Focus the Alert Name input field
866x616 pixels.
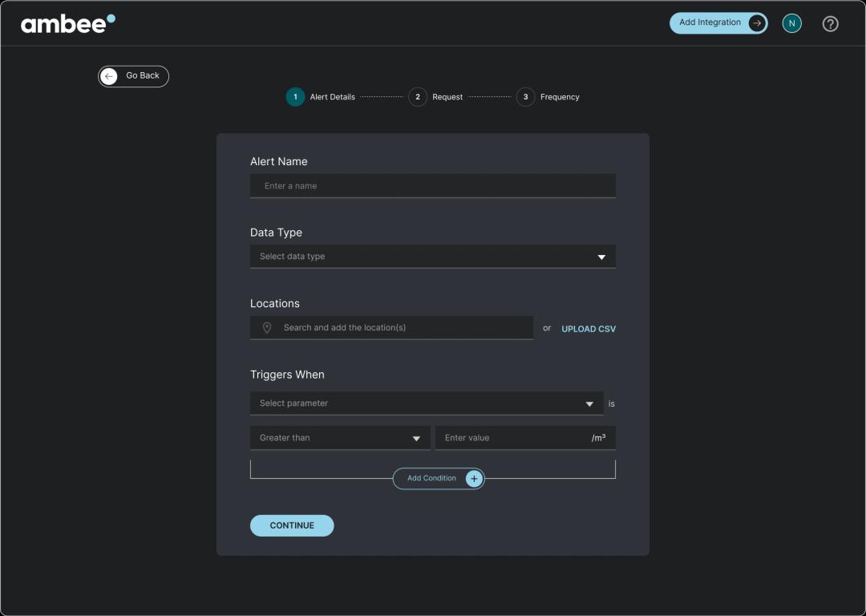(x=432, y=186)
